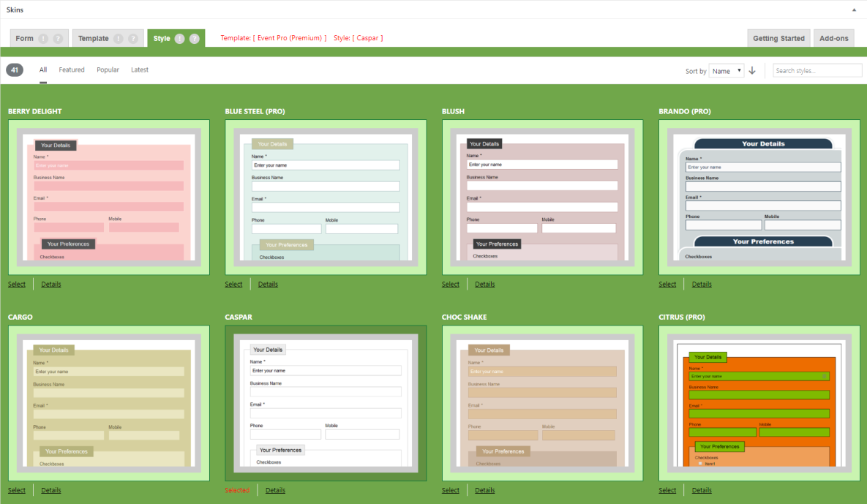Switch to the Template tab
Screen dimensions: 867x504
coord(94,39)
